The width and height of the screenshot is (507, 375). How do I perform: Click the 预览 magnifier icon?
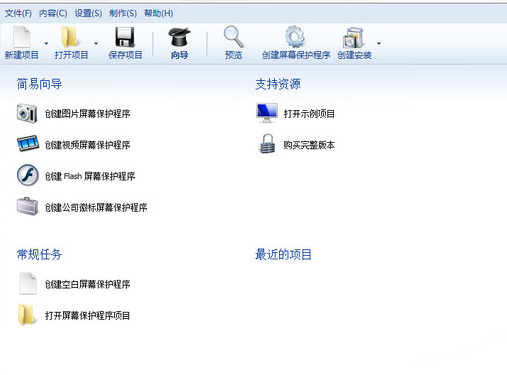point(233,37)
